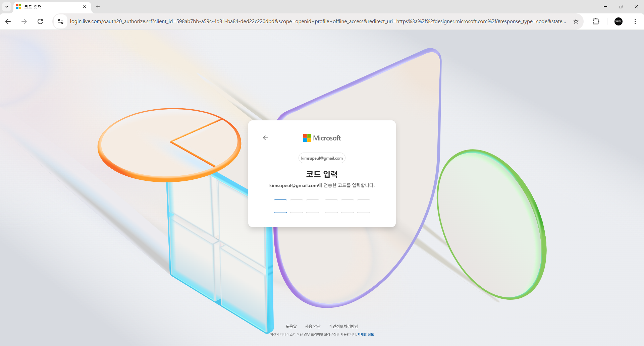The width and height of the screenshot is (644, 346).
Task: Click the Microsoft logo in card
Action: click(x=322, y=138)
